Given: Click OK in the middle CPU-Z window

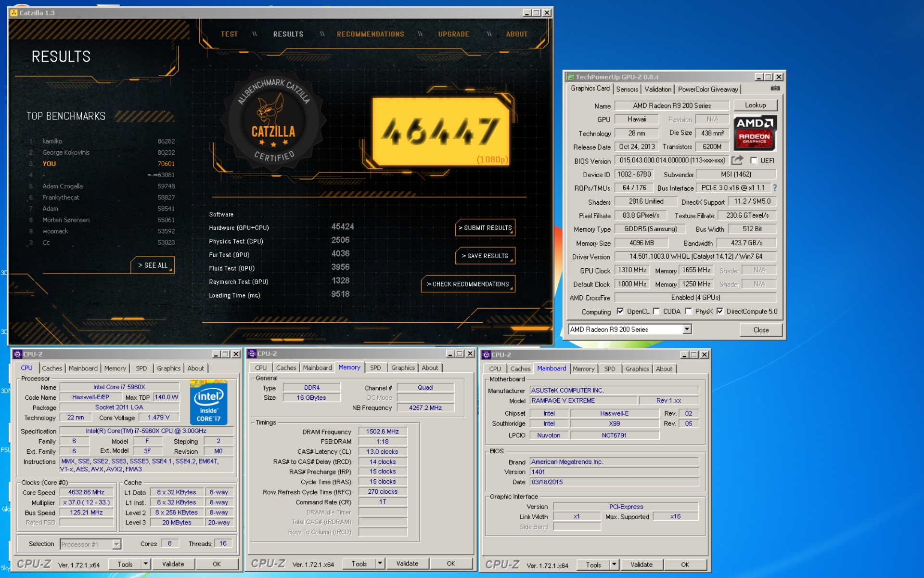Looking at the screenshot, I should 450,563.
